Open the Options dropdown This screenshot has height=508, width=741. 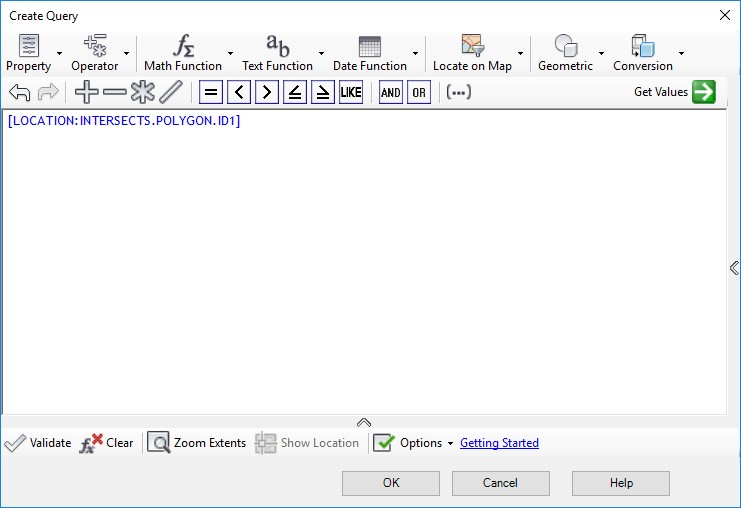coord(414,443)
